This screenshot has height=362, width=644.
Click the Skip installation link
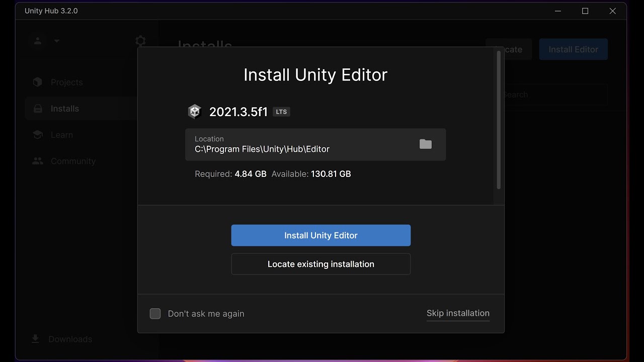458,313
